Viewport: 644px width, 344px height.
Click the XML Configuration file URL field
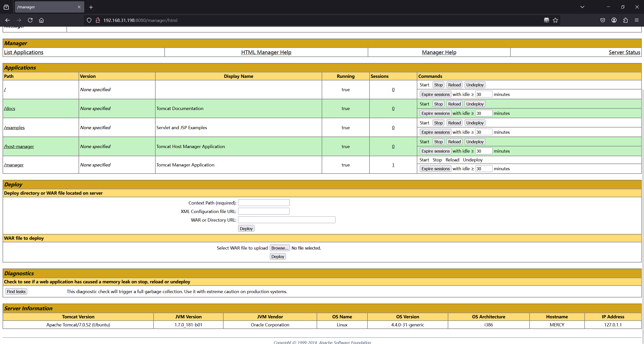coord(264,211)
